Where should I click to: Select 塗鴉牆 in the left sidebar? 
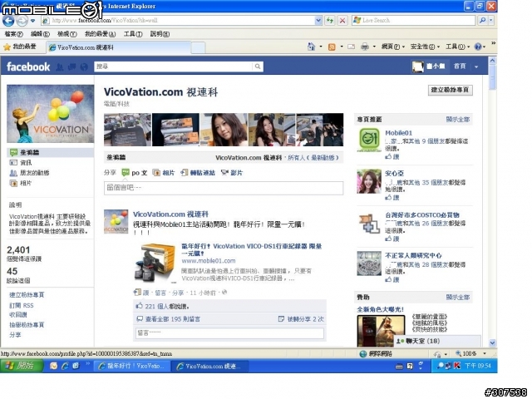[50, 152]
